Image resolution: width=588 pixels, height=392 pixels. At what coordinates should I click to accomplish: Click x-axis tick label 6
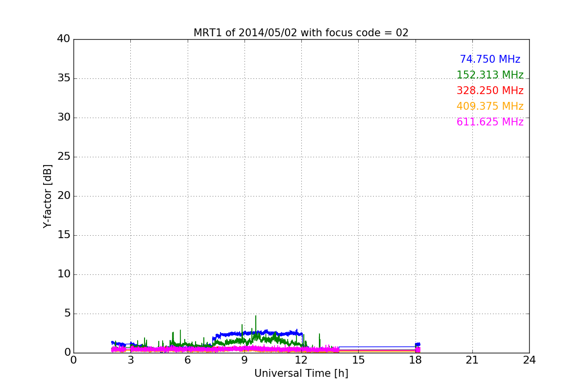[187, 360]
